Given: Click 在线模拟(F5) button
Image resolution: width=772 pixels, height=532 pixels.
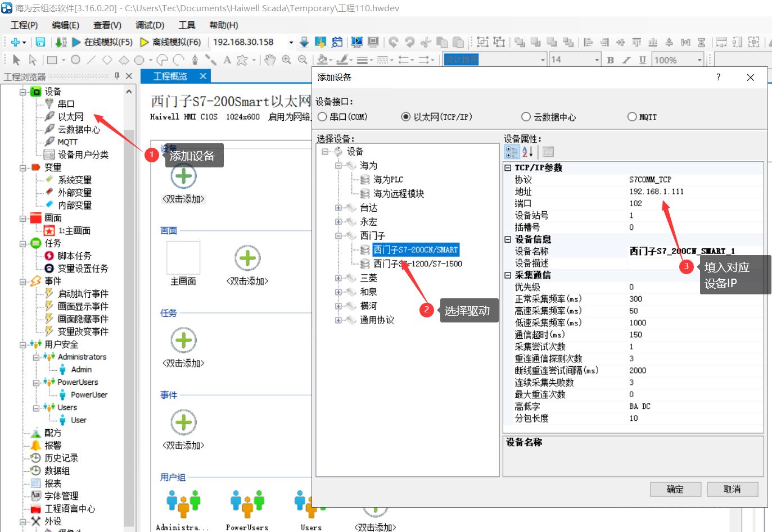Looking at the screenshot, I should click(102, 42).
